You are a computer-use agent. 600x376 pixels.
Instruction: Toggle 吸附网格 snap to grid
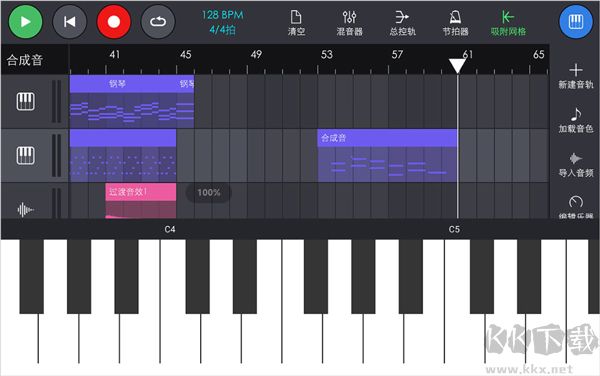tap(508, 23)
